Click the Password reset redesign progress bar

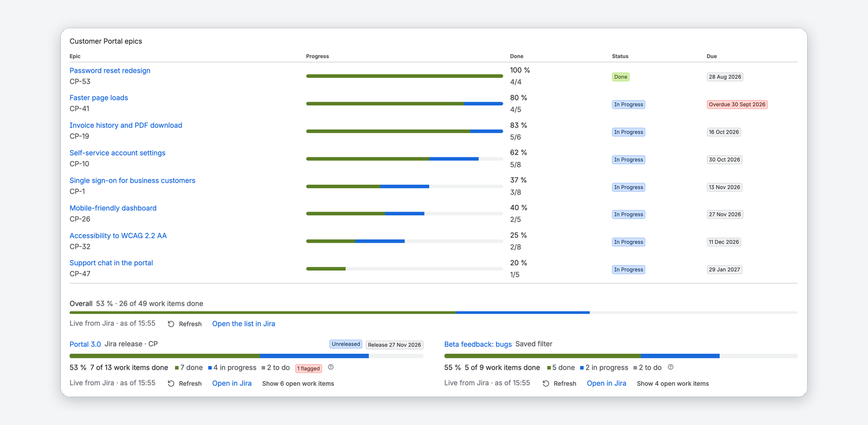pos(404,76)
